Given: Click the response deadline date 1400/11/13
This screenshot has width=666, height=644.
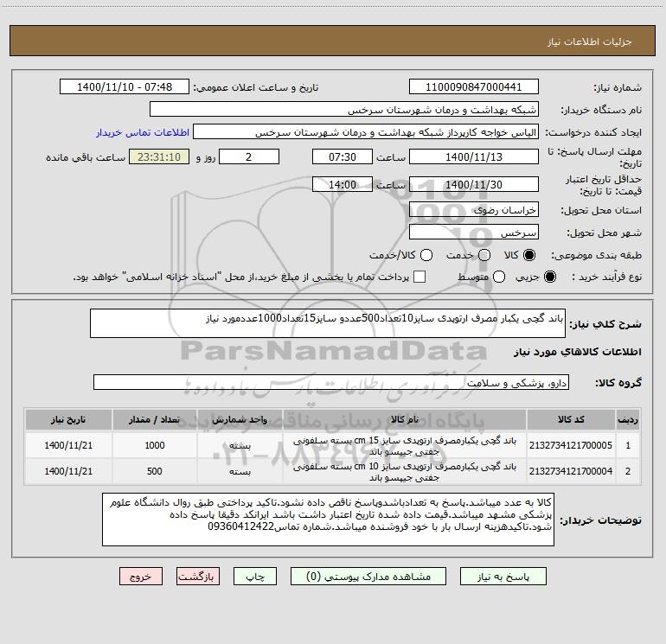Looking at the screenshot, I should coord(474,156).
